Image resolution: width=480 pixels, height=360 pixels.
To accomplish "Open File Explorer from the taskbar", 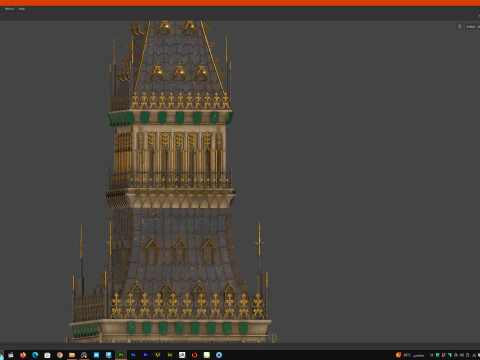I will [72, 355].
